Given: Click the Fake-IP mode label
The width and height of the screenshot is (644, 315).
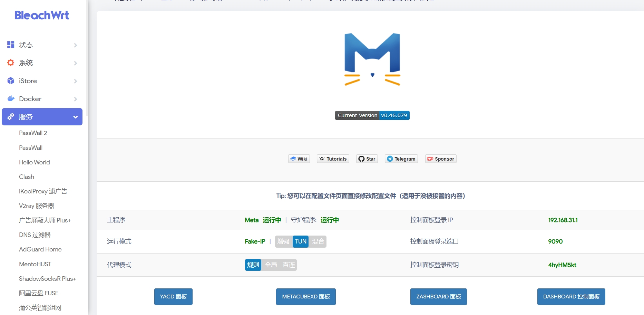Looking at the screenshot, I should (255, 241).
